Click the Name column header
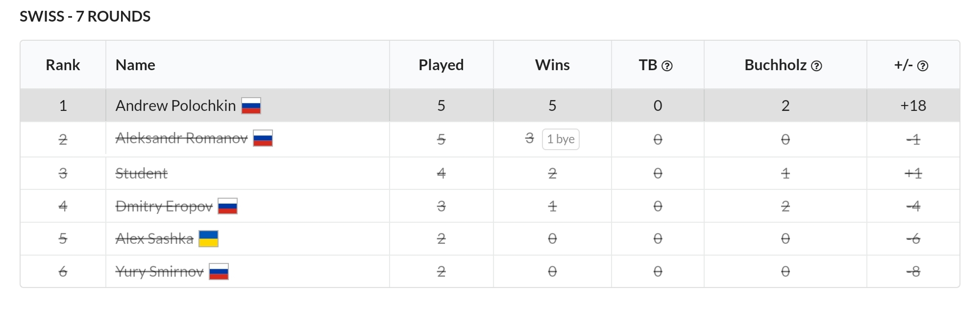980x311 pixels. tap(135, 65)
